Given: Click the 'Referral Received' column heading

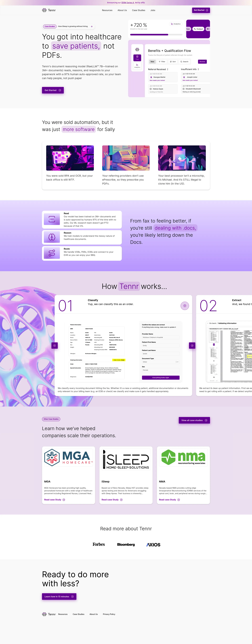Looking at the screenshot, I should click(157, 69).
